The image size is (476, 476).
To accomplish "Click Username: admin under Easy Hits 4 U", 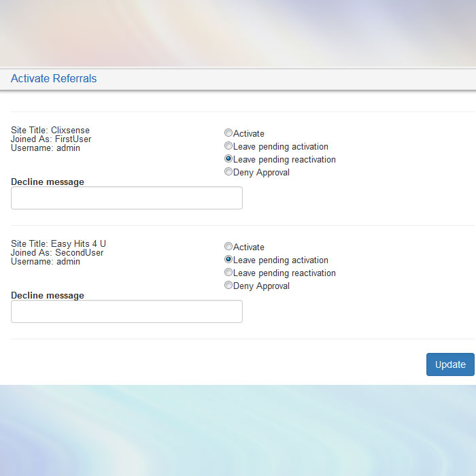I will (x=46, y=262).
